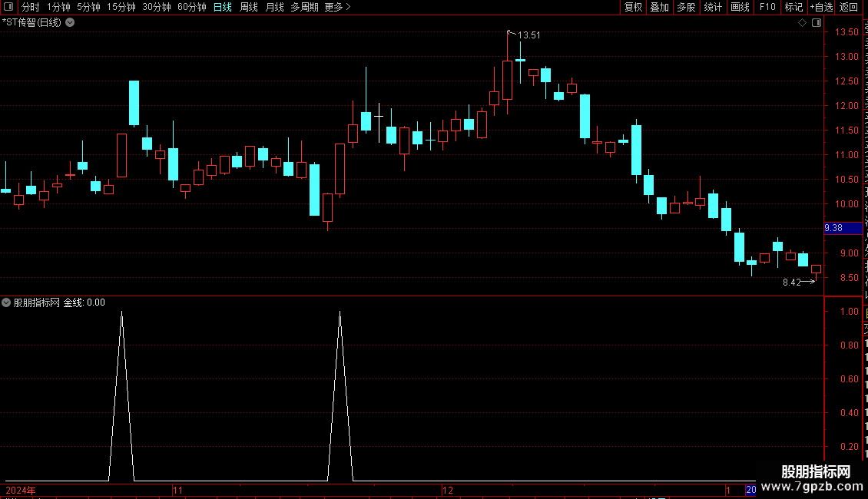The height and width of the screenshot is (499, 868).
Task: Click the 9.38 current price marker
Action: pos(843,228)
